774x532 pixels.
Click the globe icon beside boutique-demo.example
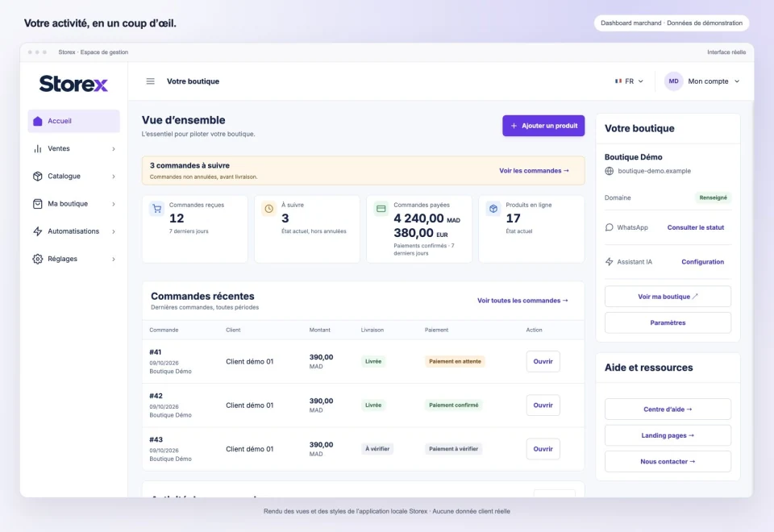(610, 171)
